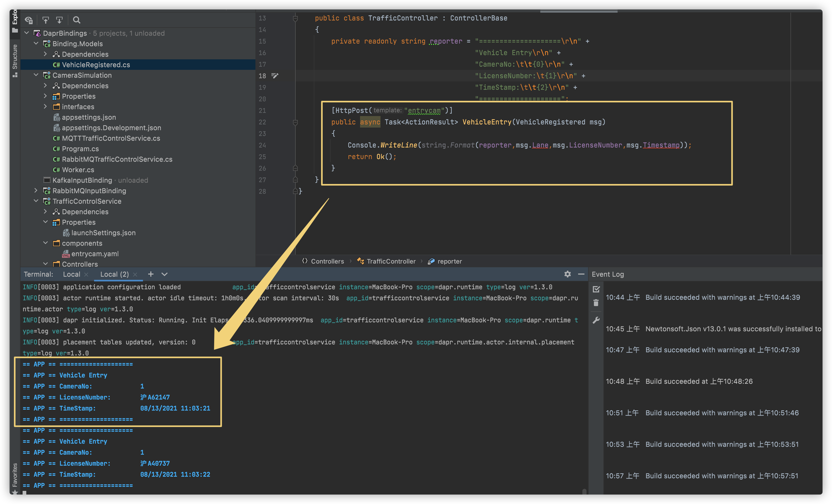Hide the Terminal panel with minimize icon
The height and width of the screenshot is (504, 832).
coord(582,274)
